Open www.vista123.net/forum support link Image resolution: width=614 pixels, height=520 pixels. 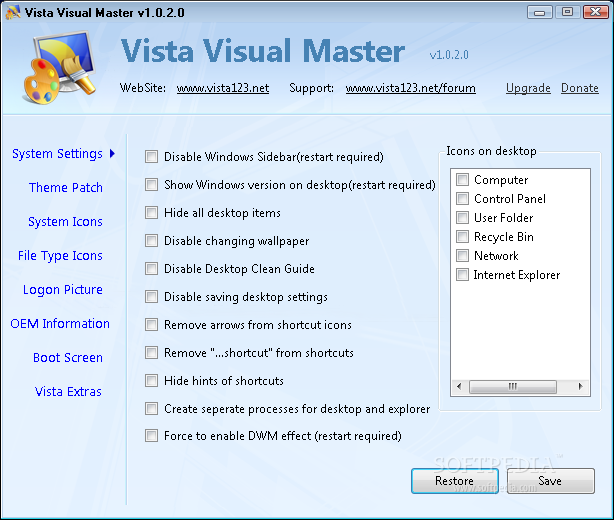410,88
